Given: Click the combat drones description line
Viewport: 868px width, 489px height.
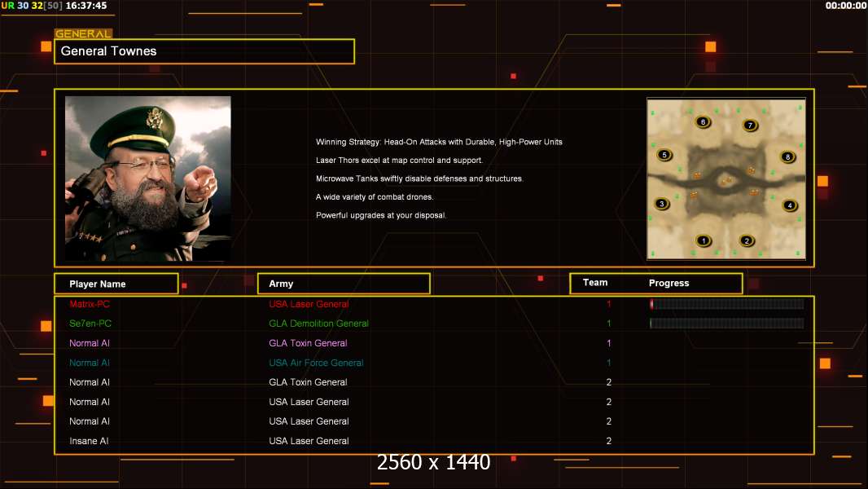Looking at the screenshot, I should click(x=375, y=196).
